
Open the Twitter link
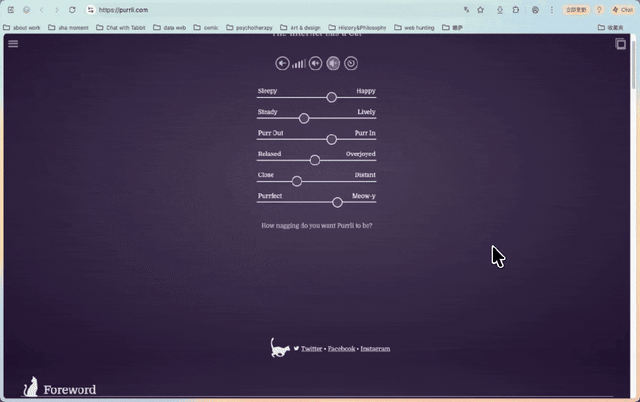click(x=311, y=349)
